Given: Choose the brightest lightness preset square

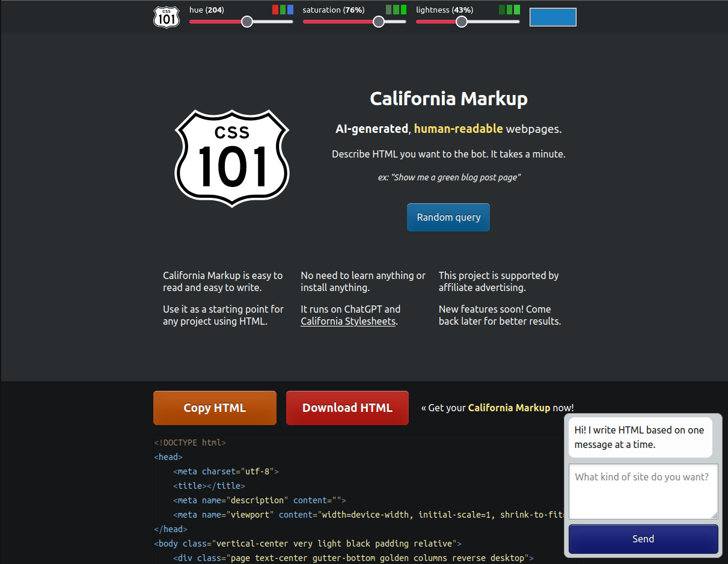Looking at the screenshot, I should 518,10.
